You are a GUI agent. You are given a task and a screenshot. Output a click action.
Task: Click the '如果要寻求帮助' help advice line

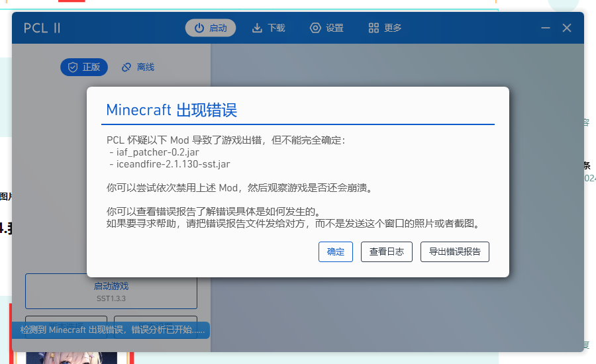click(294, 224)
